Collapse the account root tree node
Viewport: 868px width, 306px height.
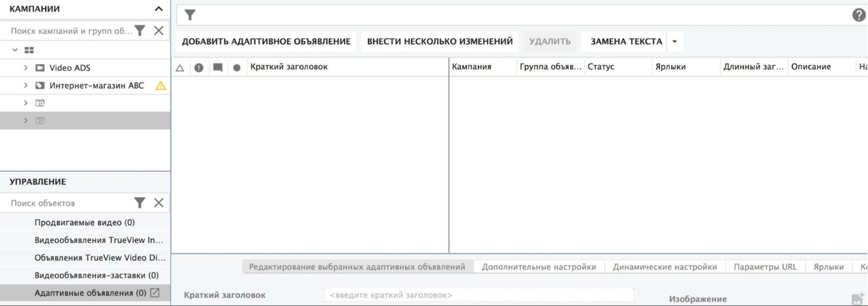[15, 50]
